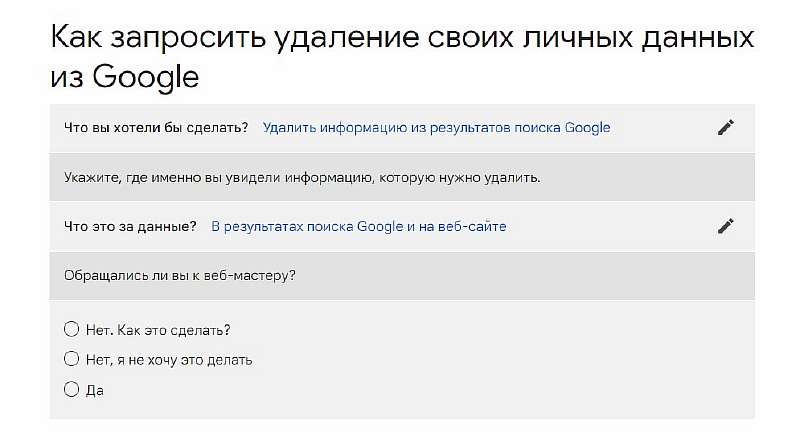Screen dimensions: 800x447
Task: Click the "Обращались ли вы к веб-мастеру?" section header
Action: (x=180, y=275)
